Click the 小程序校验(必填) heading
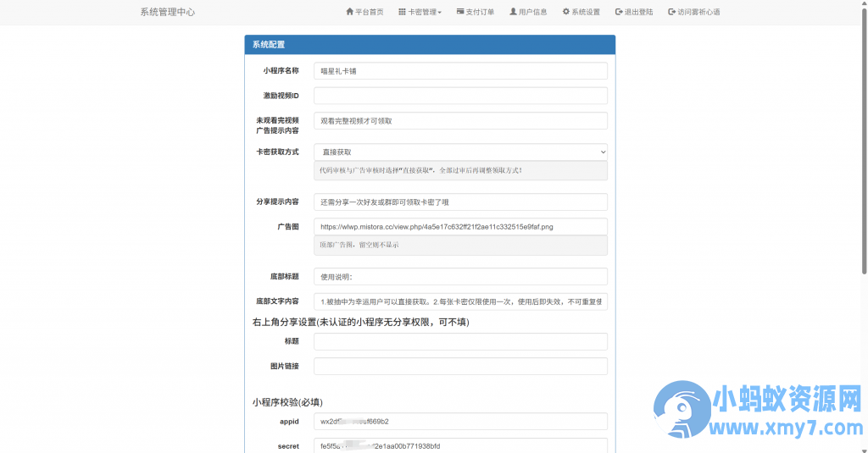Image resolution: width=868 pixels, height=453 pixels. (287, 402)
